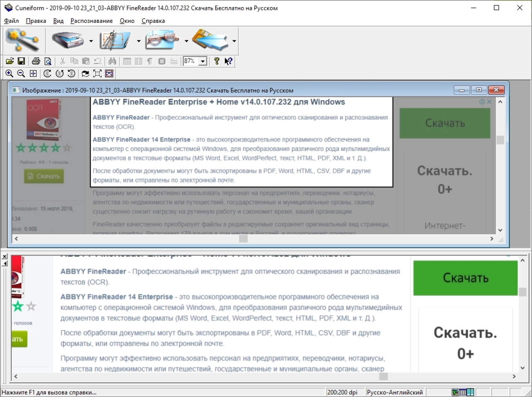The width and height of the screenshot is (532, 397).
Task: Open print preview icon
Action: (48, 61)
